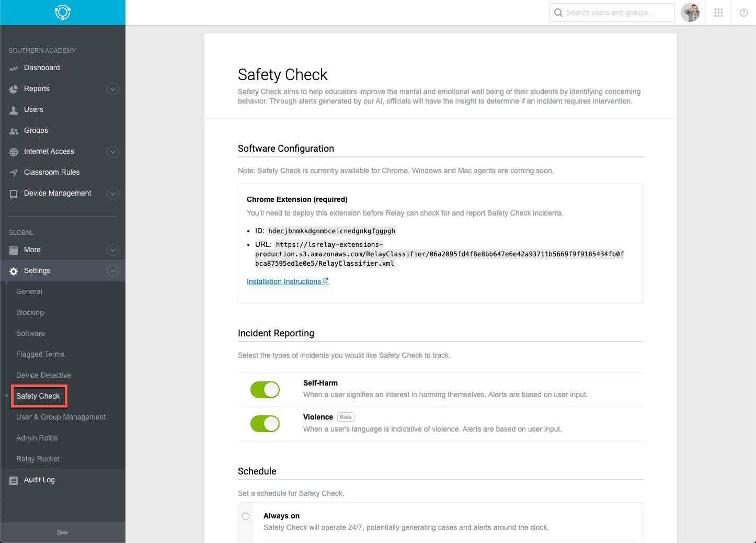Go to Admin Roles settings
Viewport: 756px width, 543px height.
37,438
